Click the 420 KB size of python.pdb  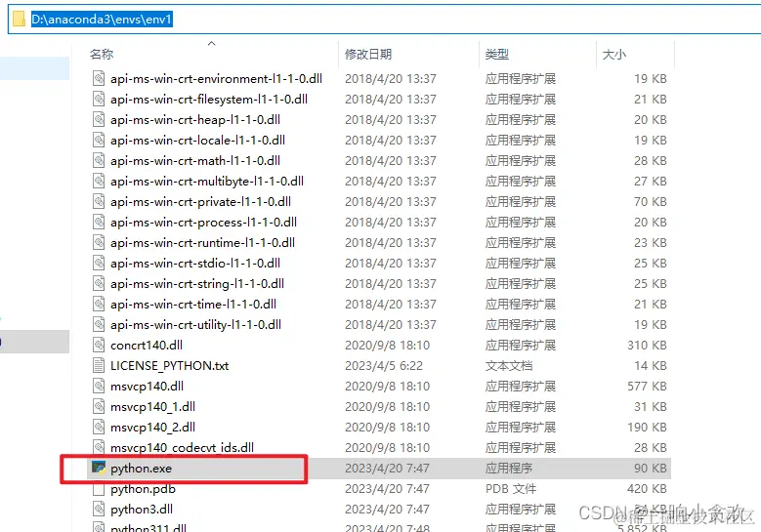tap(647, 489)
